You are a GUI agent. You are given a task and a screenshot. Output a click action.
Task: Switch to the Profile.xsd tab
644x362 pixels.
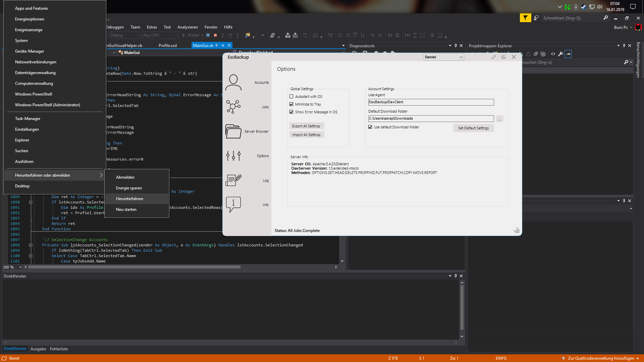[167, 46]
